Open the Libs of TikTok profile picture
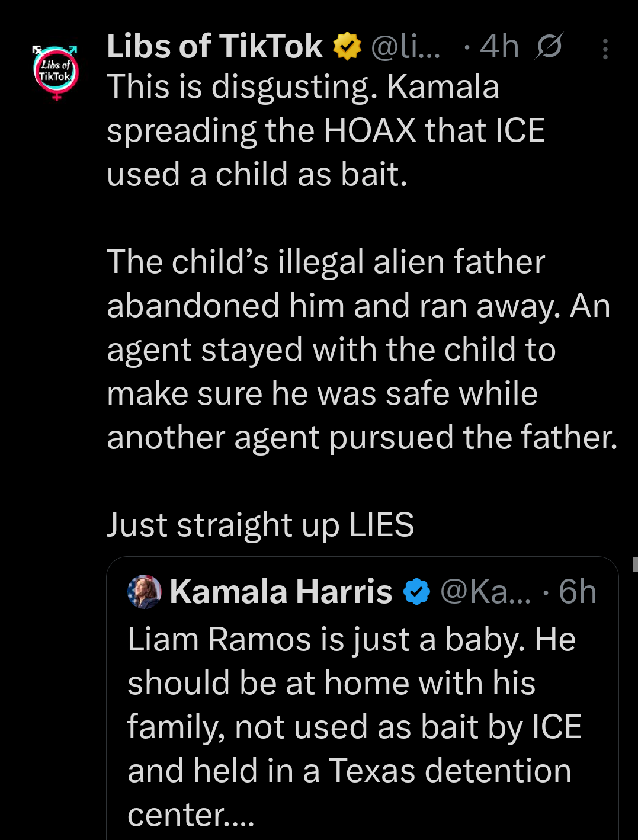 click(55, 71)
